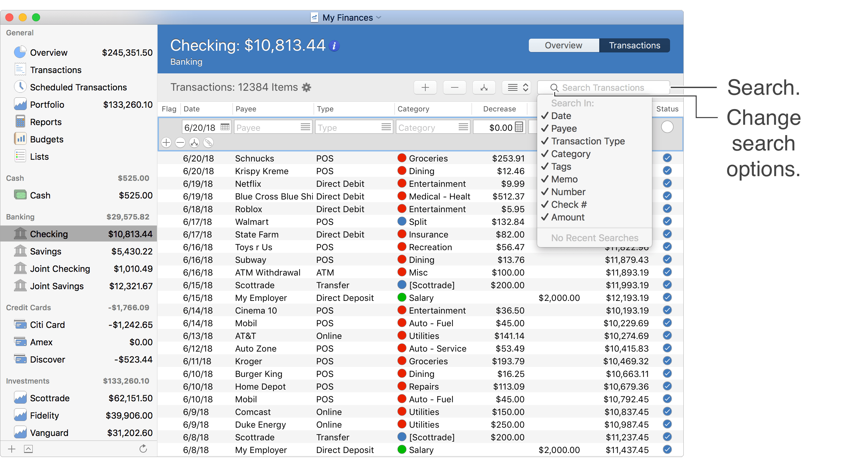The height and width of the screenshot is (467, 868).
Task: Open the Reports section in sidebar
Action: (46, 121)
